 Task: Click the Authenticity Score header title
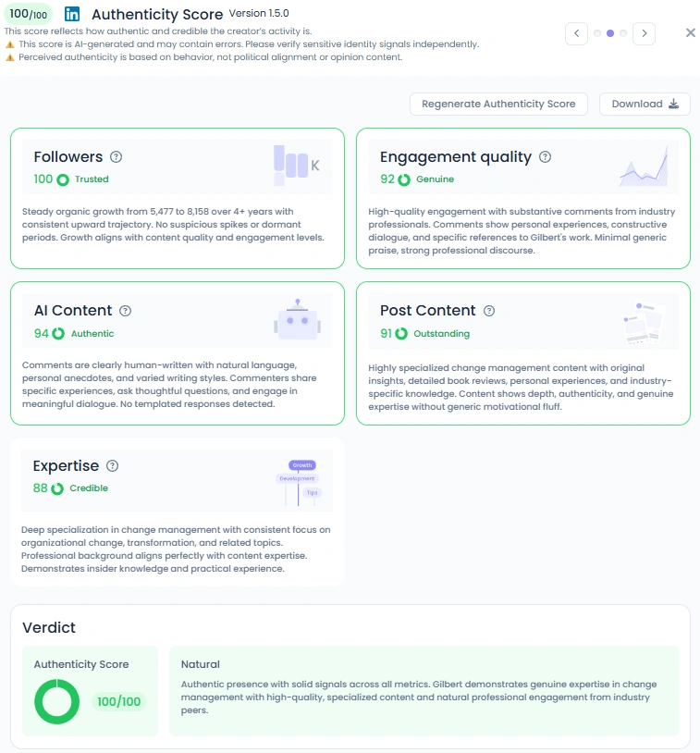[x=157, y=15]
